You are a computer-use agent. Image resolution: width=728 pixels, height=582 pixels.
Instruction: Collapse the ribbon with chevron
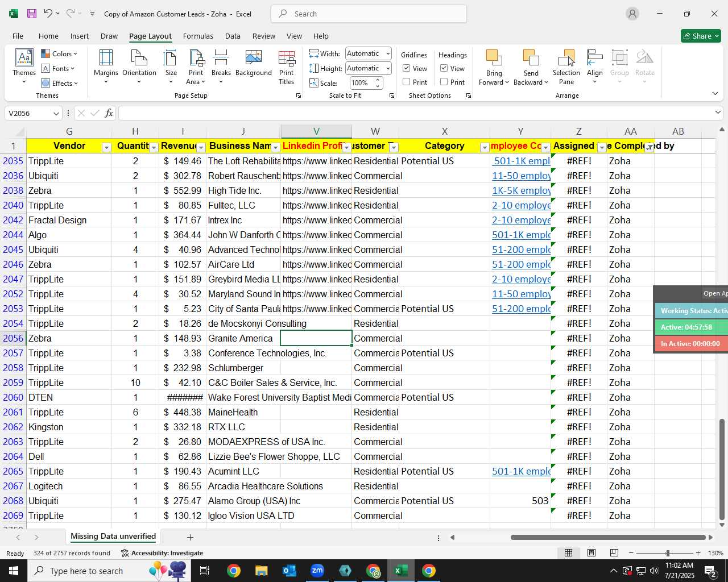tap(715, 93)
